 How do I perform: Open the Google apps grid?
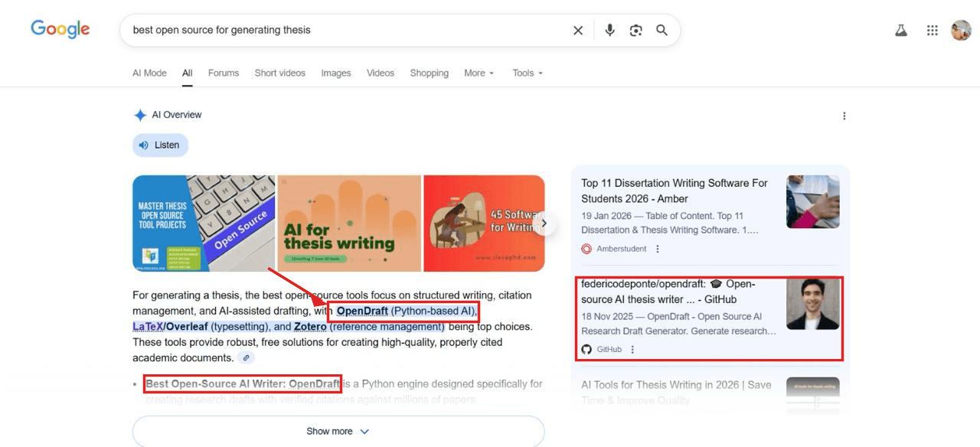point(932,31)
